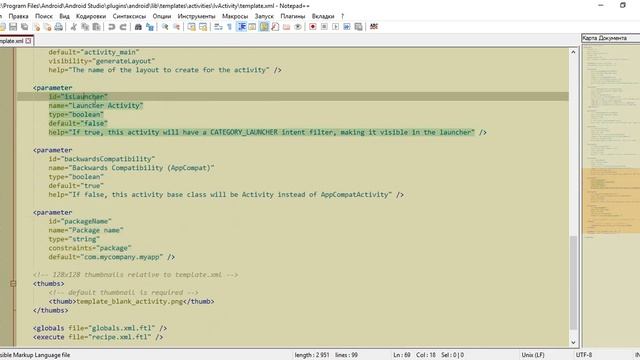Open the Синтаксисы menu
640x360 pixels.
[x=129, y=16]
